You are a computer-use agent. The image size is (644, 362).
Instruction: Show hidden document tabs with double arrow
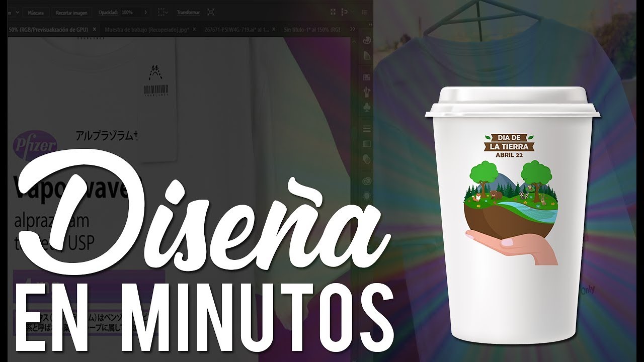point(353,29)
